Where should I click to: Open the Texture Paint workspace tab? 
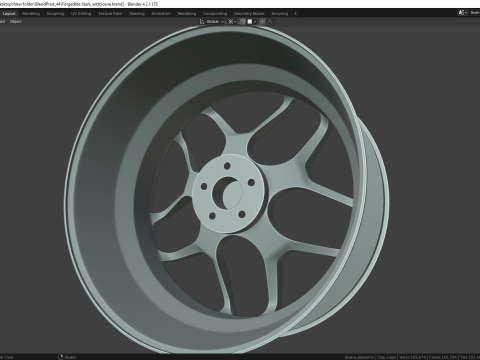pos(110,14)
